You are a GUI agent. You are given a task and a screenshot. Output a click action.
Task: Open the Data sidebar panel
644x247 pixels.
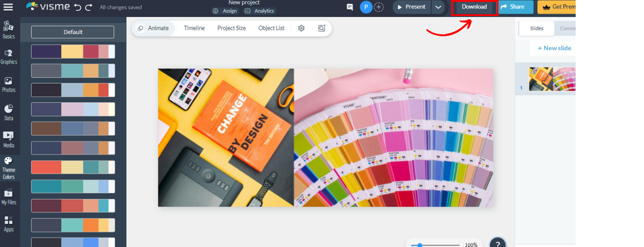(x=9, y=113)
